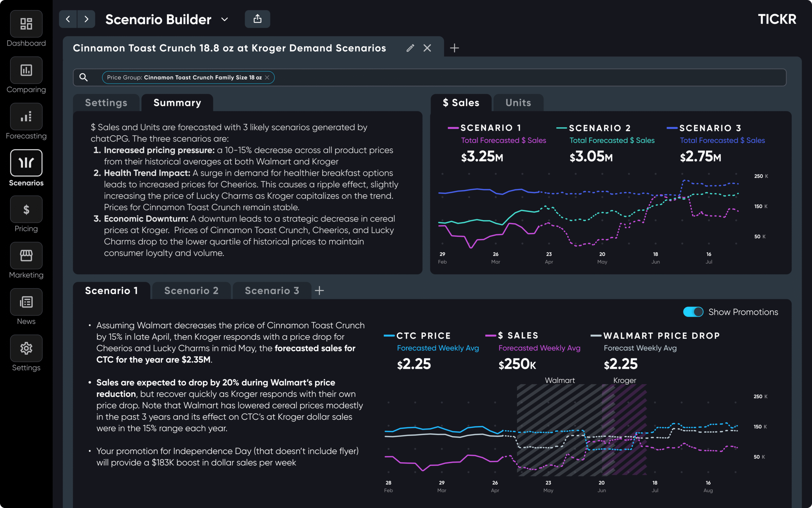Screen dimensions: 812x508
Task: Switch to the Units chart tab
Action: coord(518,103)
